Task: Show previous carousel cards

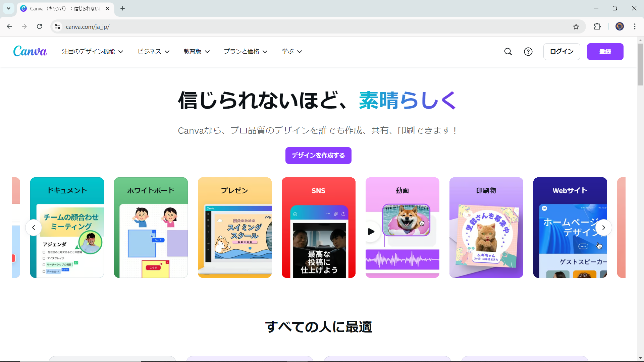Action: point(34,228)
